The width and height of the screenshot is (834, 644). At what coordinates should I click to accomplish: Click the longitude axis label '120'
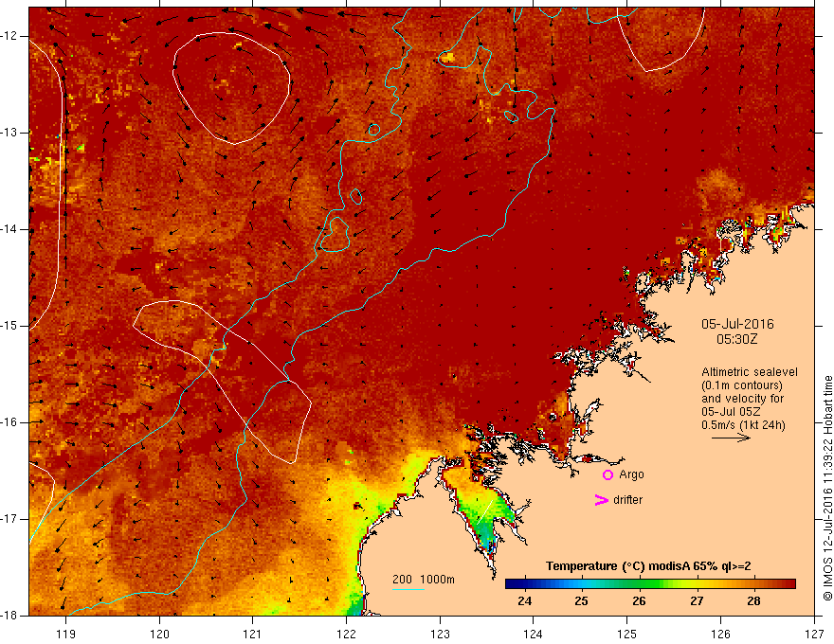159,634
